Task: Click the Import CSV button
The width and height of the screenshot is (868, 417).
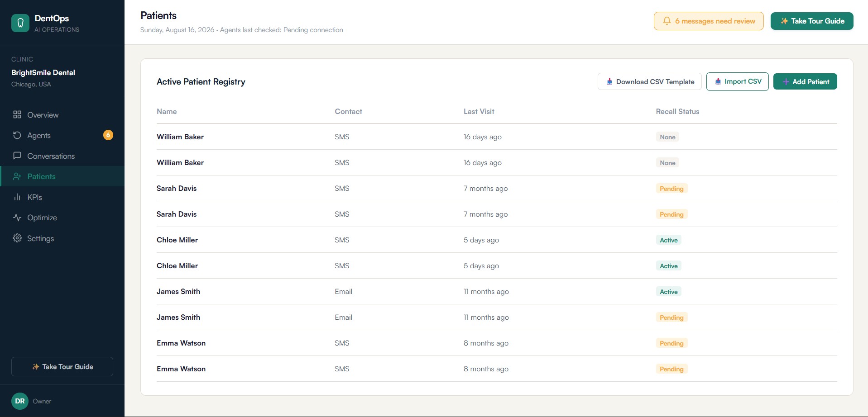Action: pyautogui.click(x=738, y=81)
